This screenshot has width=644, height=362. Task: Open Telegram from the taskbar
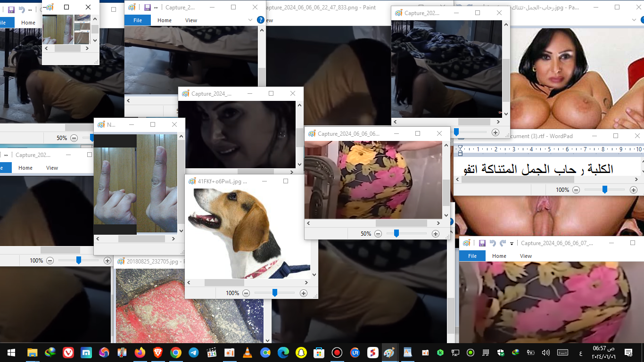pyautogui.click(x=193, y=352)
